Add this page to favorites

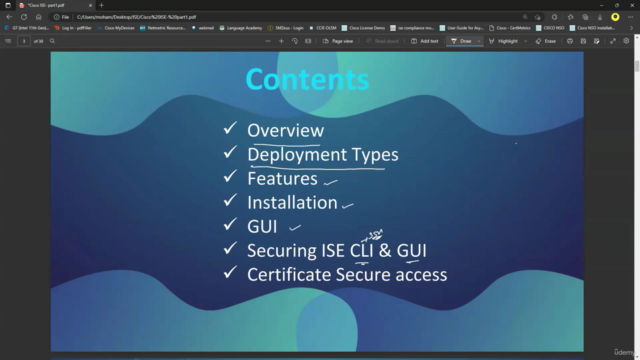(x=538, y=17)
